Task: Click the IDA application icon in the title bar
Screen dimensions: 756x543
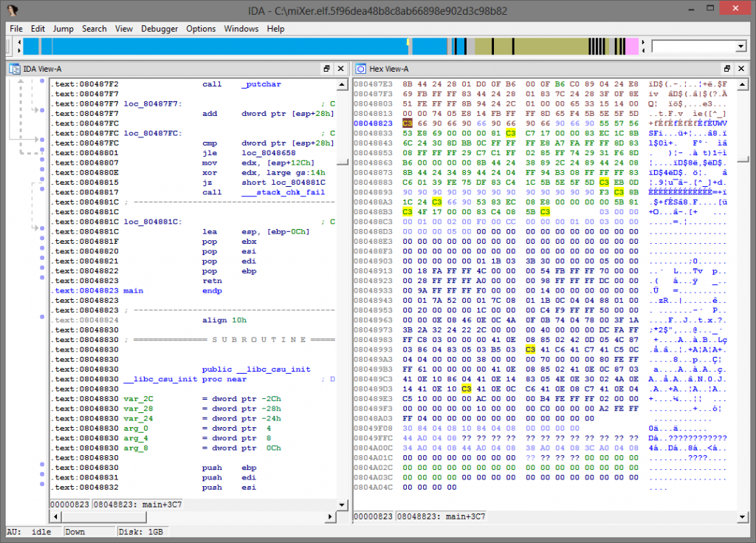Action: click(13, 10)
